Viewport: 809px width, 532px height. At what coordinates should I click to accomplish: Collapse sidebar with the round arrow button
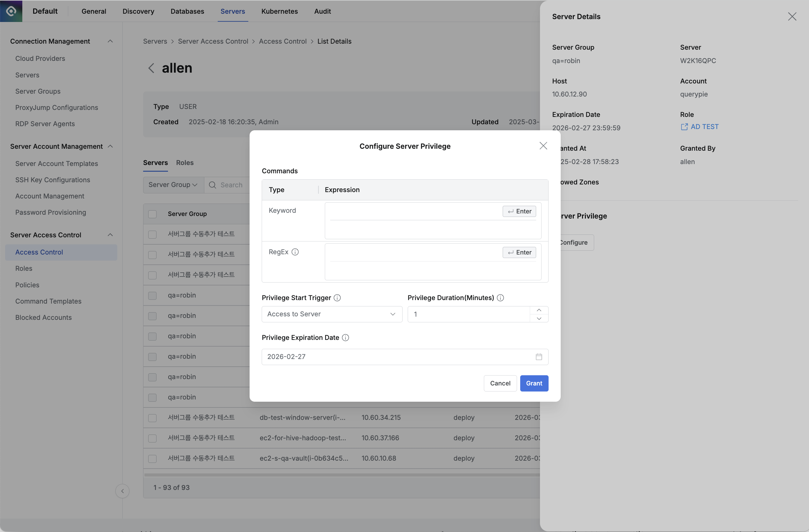pyautogui.click(x=122, y=491)
